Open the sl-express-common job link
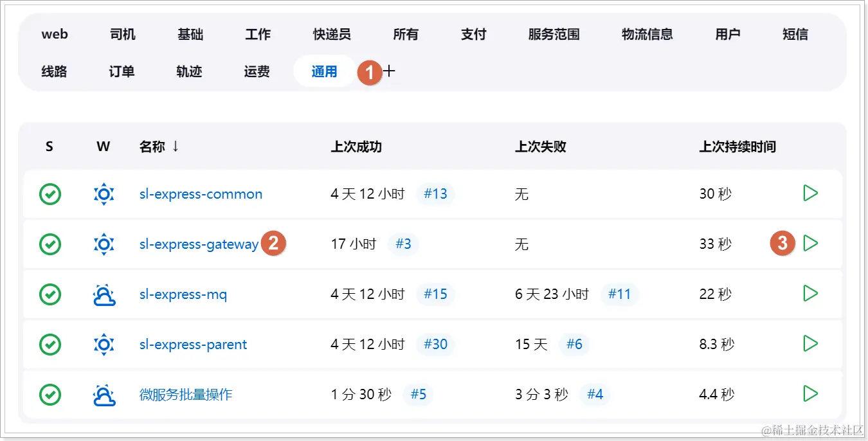This screenshot has width=868, height=441. 201,194
